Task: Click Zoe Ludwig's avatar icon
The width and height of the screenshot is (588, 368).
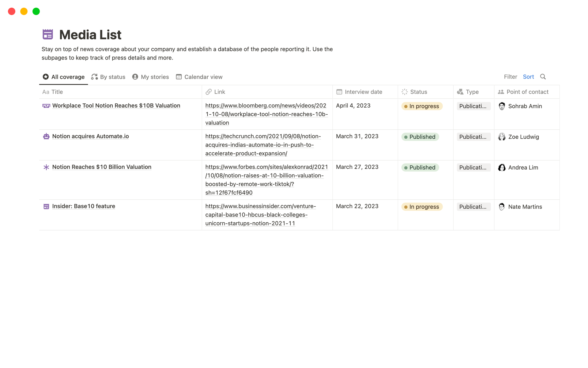Action: (x=502, y=137)
